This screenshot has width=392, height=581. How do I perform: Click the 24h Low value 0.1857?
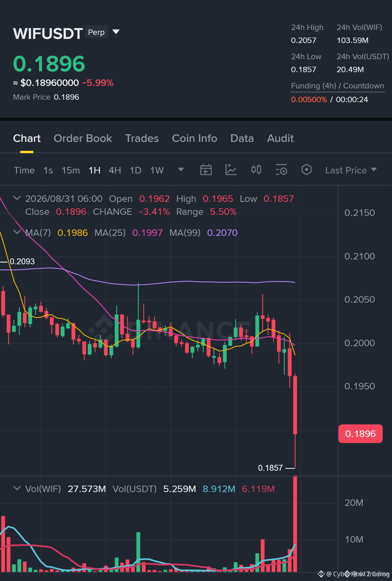point(303,69)
